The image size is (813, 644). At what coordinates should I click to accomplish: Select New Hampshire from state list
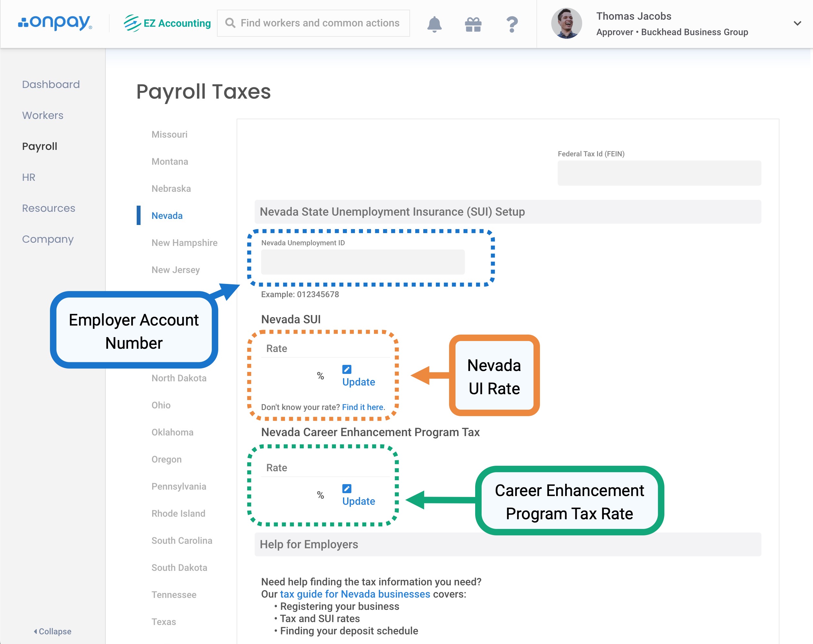(184, 242)
